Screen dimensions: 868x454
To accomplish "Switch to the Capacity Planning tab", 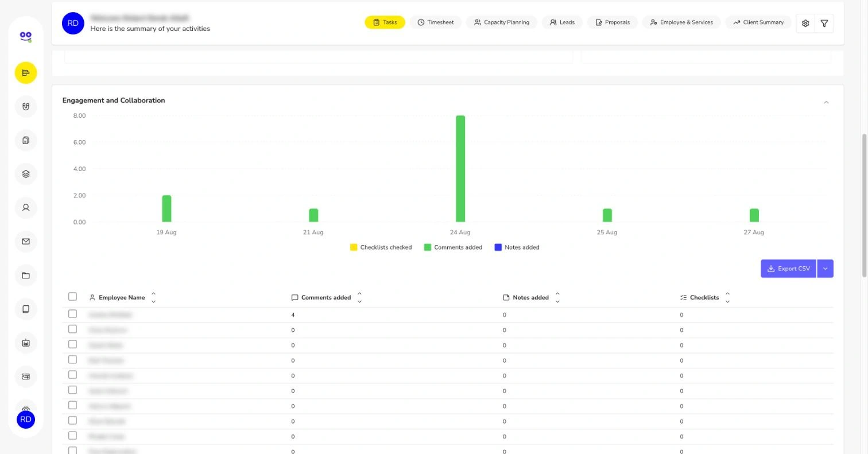I will coord(502,22).
